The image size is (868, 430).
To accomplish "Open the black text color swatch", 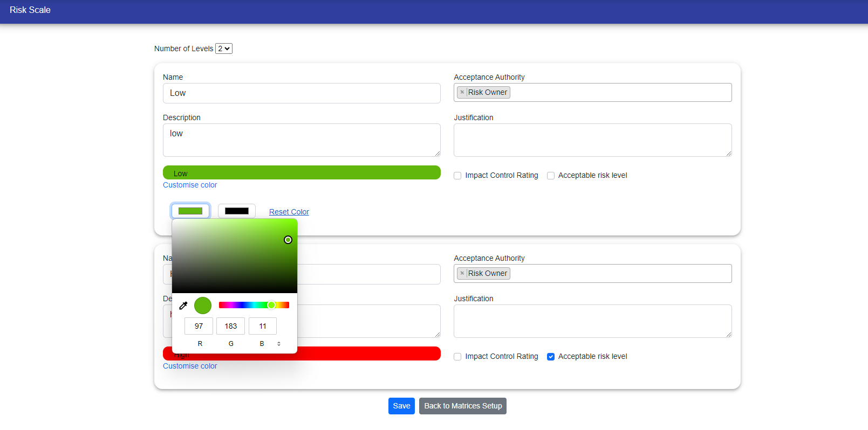I will click(236, 211).
